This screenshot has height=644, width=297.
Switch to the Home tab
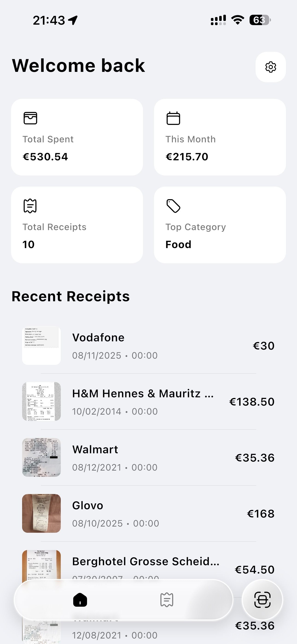tap(80, 600)
